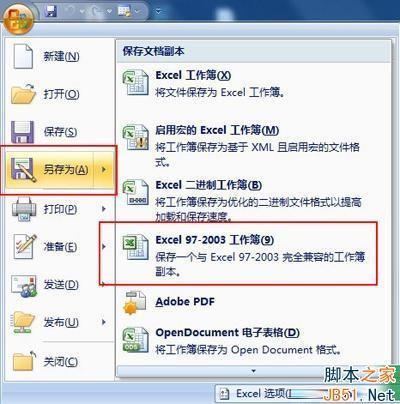Choose 保存(S) in the Office menu
This screenshot has width=400, height=404.
(x=59, y=132)
